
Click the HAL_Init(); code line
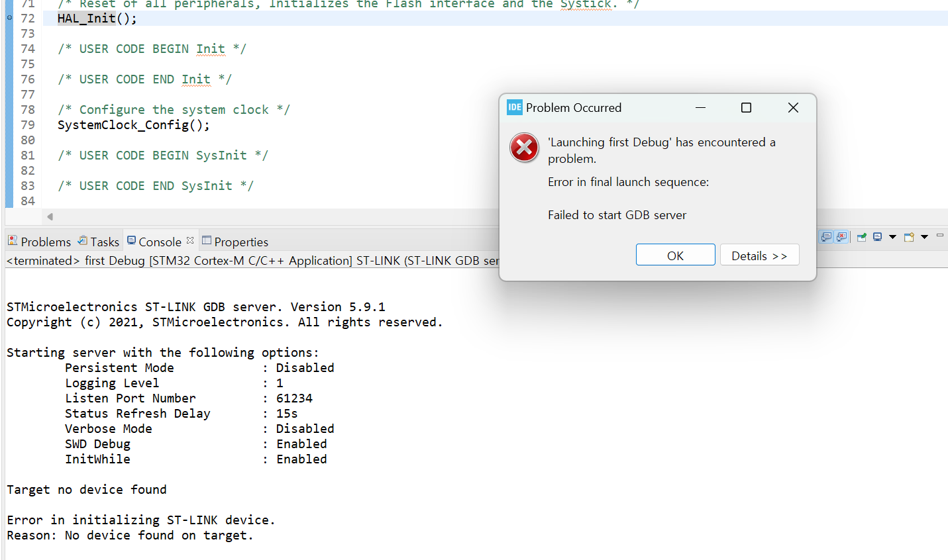[x=97, y=18]
